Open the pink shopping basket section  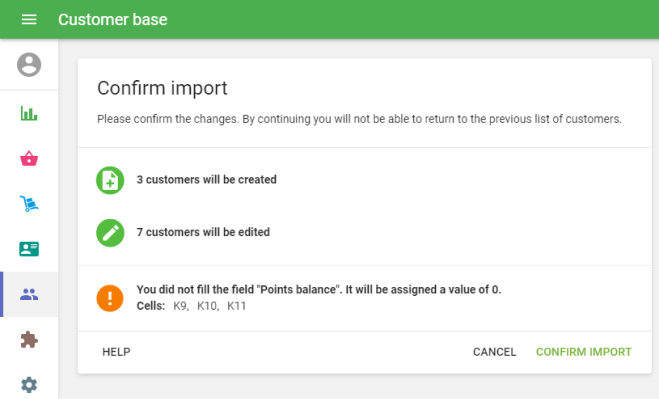point(29,159)
